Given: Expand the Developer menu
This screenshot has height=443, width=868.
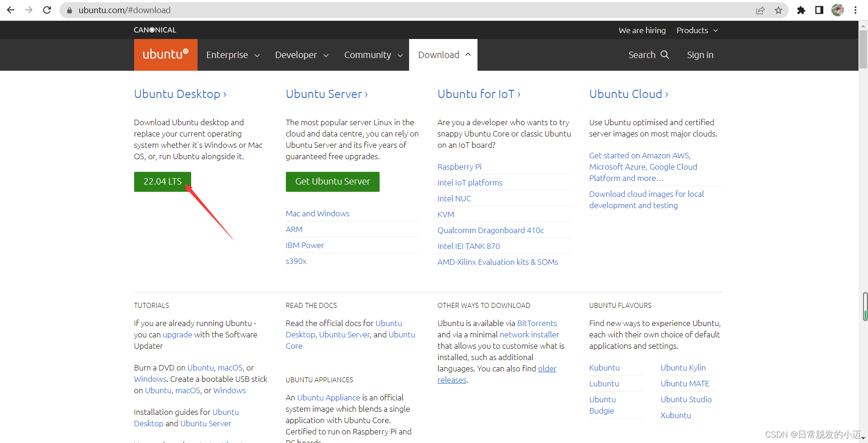Looking at the screenshot, I should [302, 55].
